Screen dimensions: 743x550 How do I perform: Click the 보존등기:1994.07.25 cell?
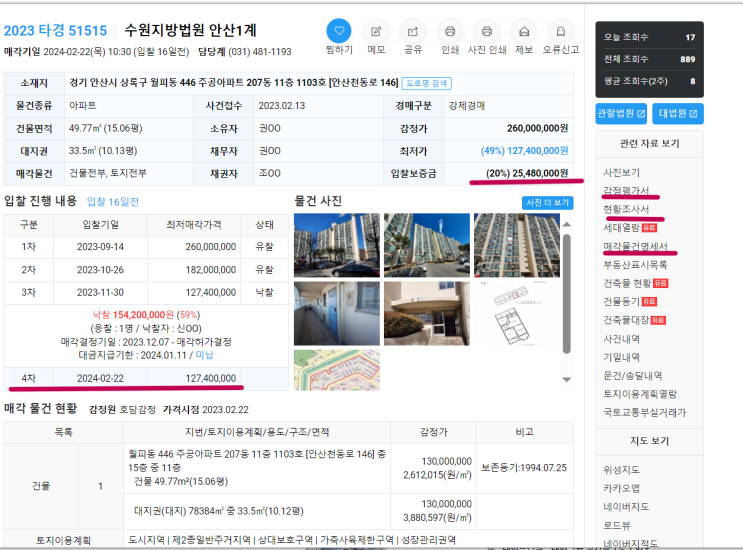coord(524,468)
